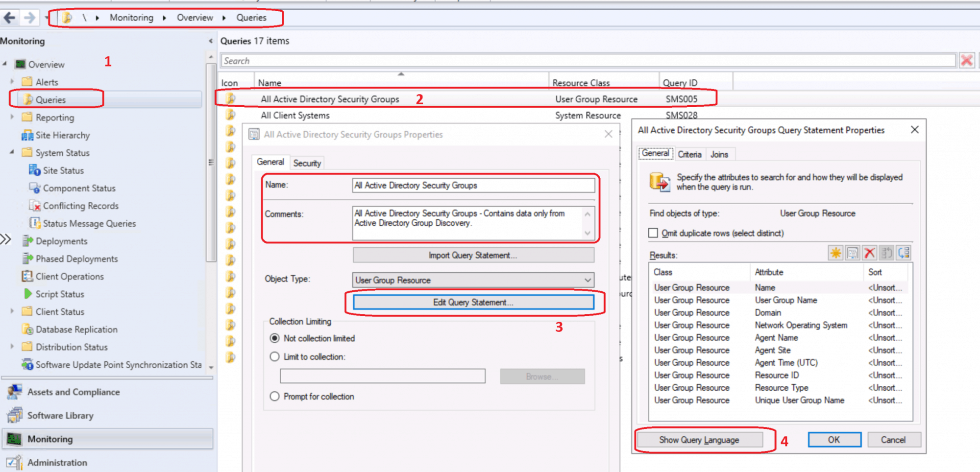Image resolution: width=980 pixels, height=472 pixels.
Task: Open Database Replication from the sidebar
Action: point(76,329)
